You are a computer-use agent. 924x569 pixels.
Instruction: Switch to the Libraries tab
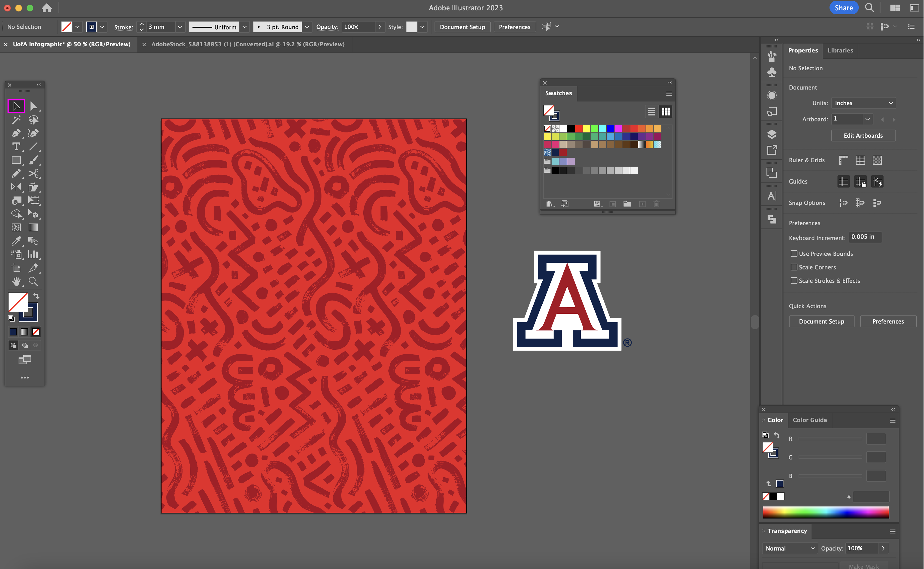pyautogui.click(x=840, y=50)
